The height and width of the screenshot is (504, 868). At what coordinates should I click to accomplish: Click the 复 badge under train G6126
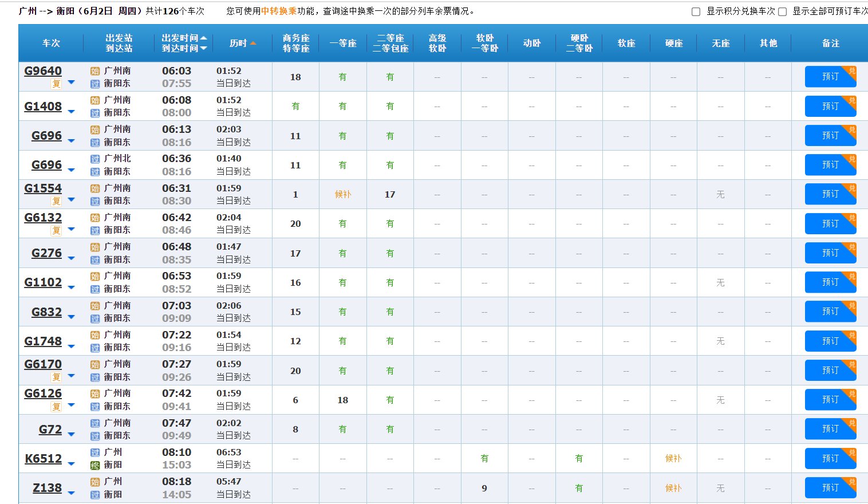[56, 407]
